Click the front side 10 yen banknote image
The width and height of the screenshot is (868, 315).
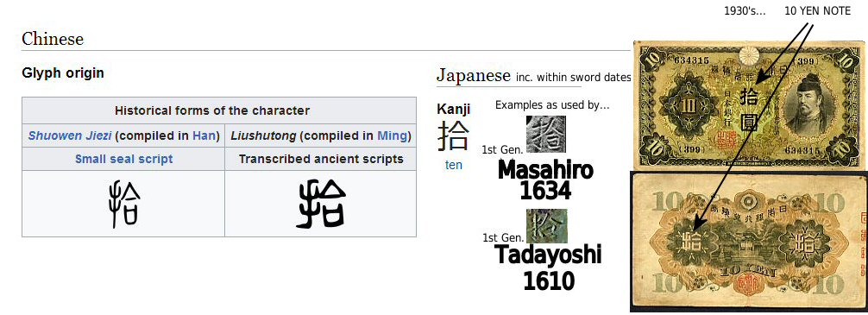point(750,105)
